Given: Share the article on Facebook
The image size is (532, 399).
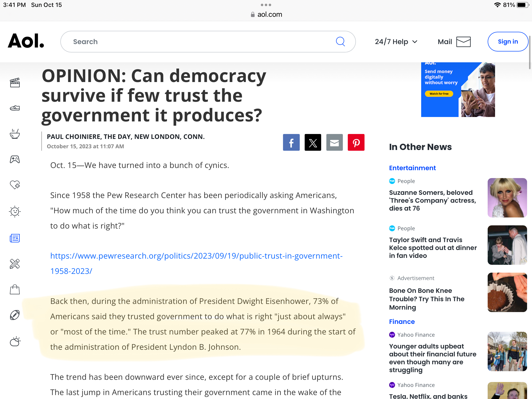Looking at the screenshot, I should [x=291, y=142].
